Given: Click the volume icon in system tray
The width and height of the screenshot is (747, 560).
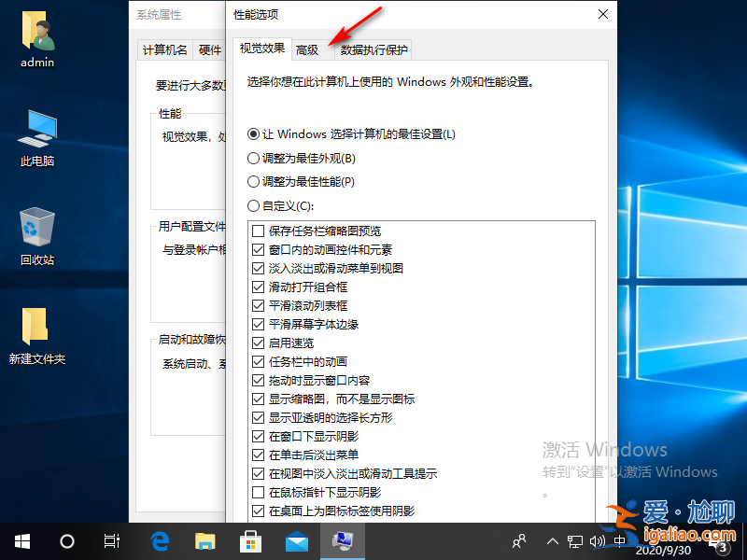Looking at the screenshot, I should point(599,540).
